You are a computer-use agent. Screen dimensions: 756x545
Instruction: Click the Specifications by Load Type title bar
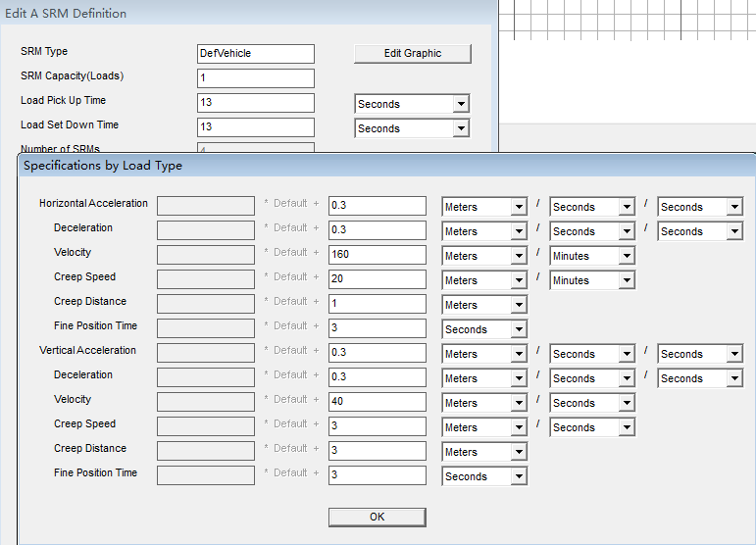(x=387, y=166)
